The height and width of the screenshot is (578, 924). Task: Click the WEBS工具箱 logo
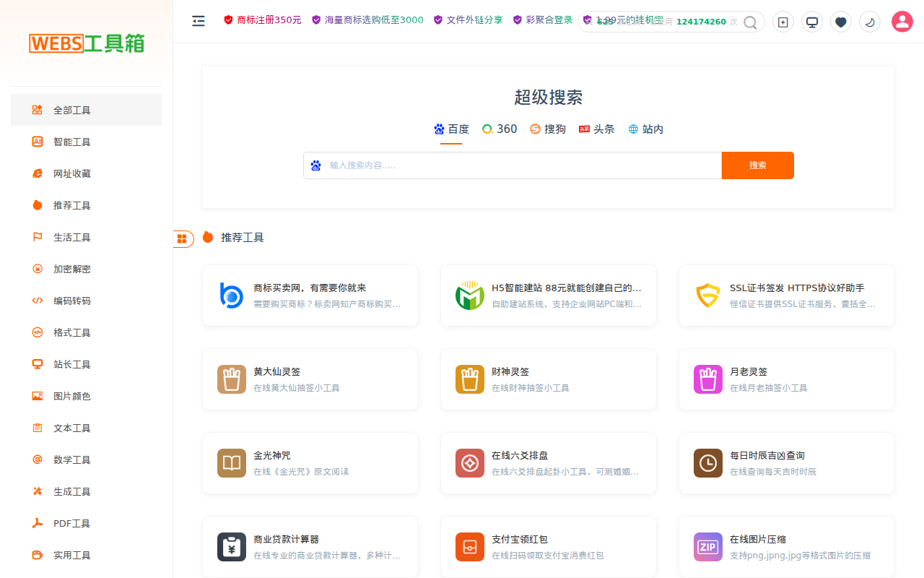(87, 43)
